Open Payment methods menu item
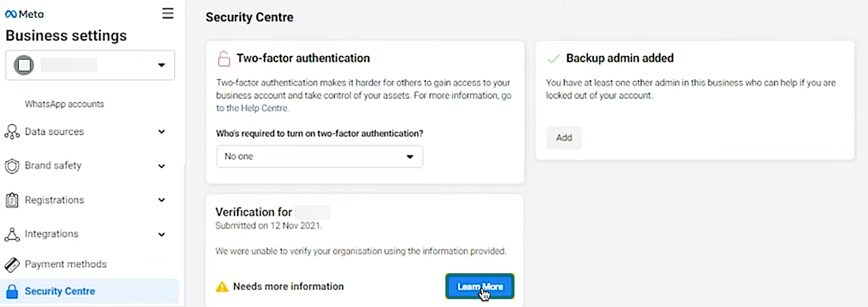The height and width of the screenshot is (307, 868). tap(66, 264)
